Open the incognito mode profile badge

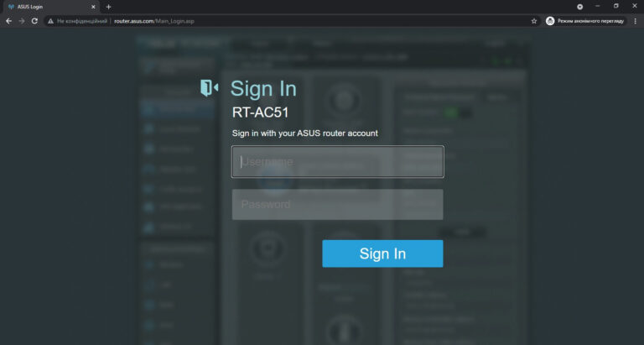pyautogui.click(x=585, y=21)
